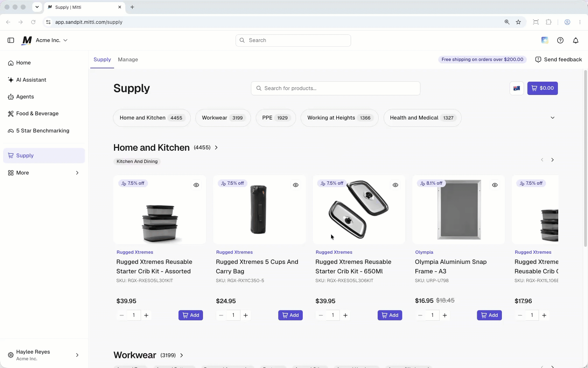Switch to the Manage tab
The image size is (588, 368).
tap(128, 60)
